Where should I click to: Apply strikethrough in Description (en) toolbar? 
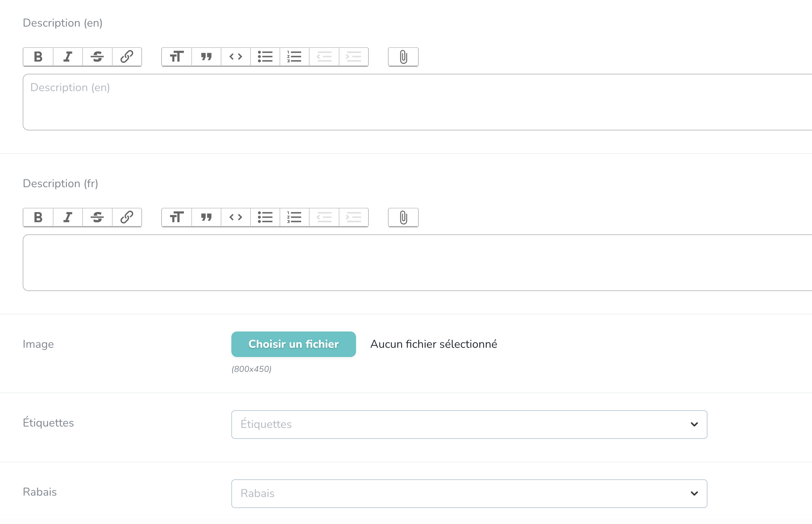97,57
